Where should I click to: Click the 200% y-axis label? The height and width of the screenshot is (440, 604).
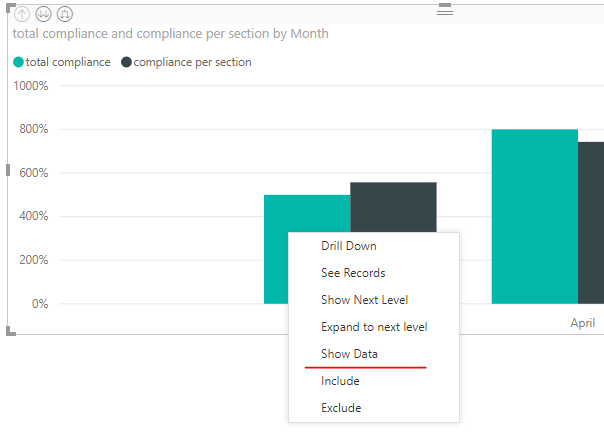tap(34, 260)
